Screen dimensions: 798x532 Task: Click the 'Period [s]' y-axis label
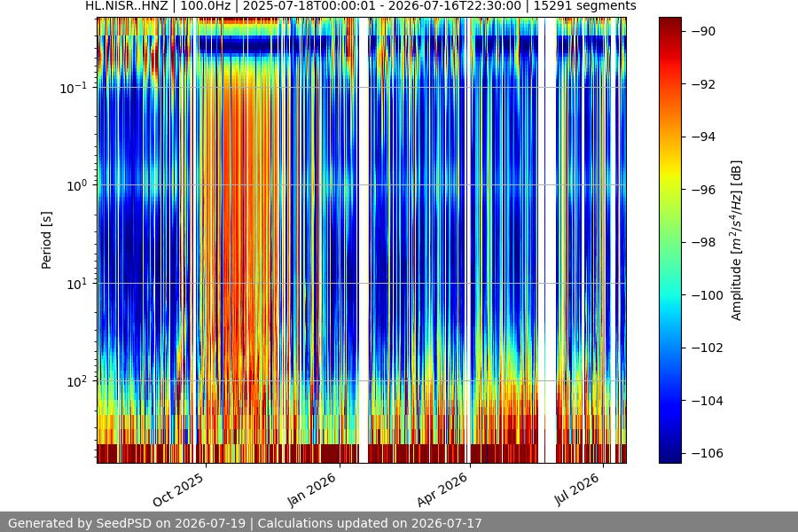tap(46, 240)
